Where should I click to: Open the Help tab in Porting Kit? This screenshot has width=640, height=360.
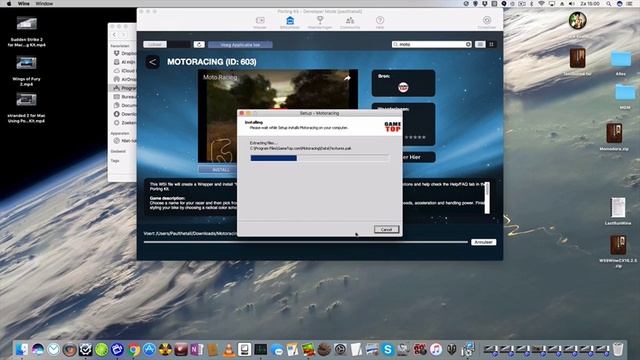click(x=380, y=22)
